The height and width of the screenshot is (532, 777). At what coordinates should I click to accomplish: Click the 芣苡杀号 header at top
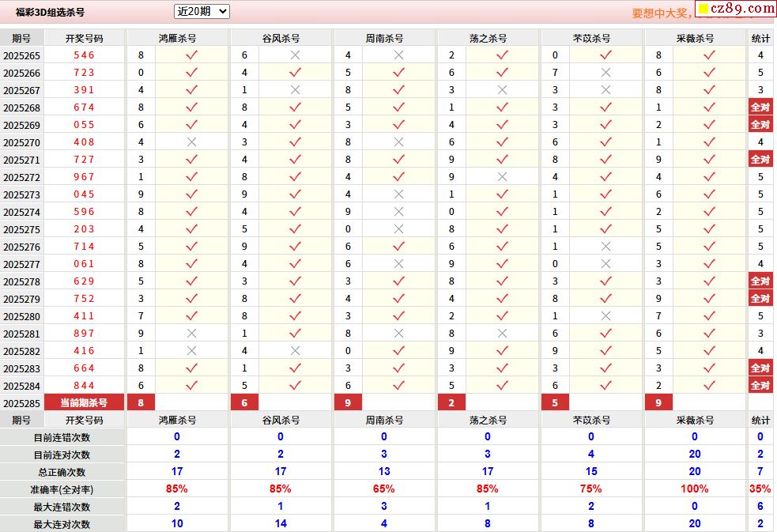click(592, 38)
